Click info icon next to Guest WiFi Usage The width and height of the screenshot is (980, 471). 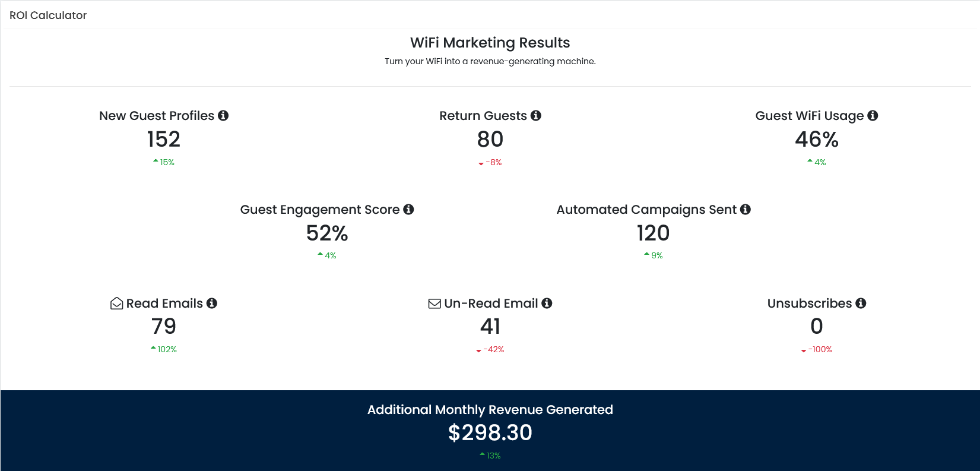coord(873,115)
